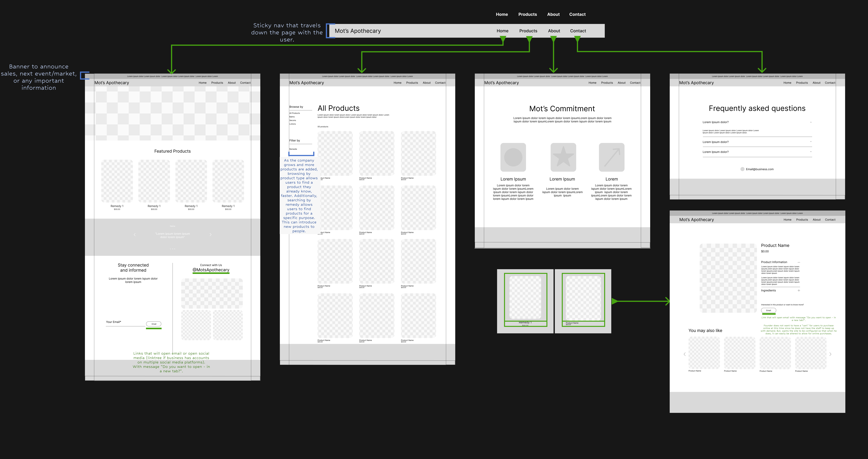Expand the Ingredients section with its plus icon
868x459 pixels.
(799, 290)
